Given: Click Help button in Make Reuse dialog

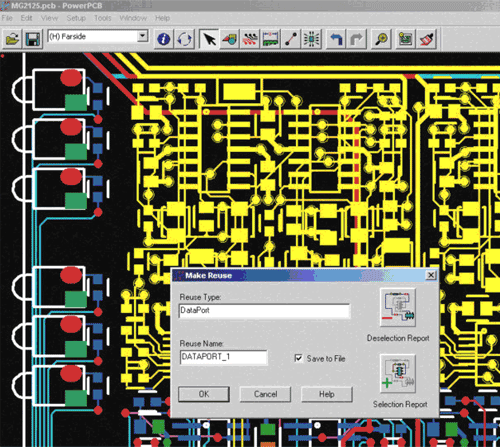Looking at the screenshot, I should 327,394.
